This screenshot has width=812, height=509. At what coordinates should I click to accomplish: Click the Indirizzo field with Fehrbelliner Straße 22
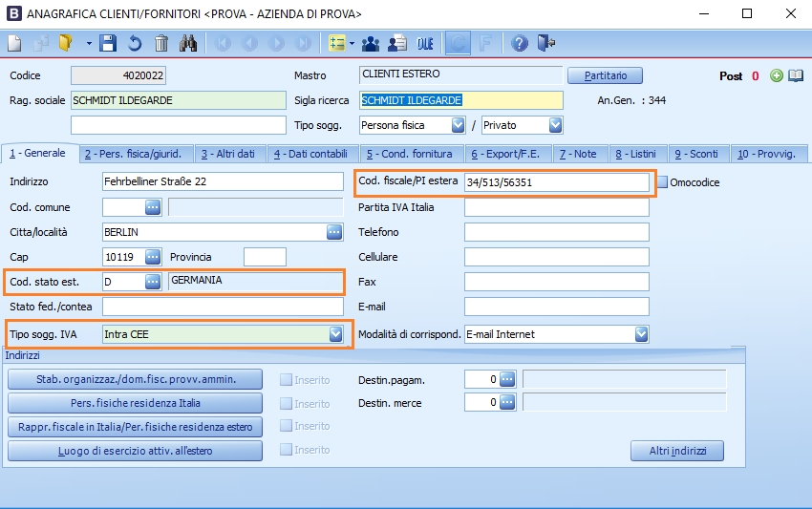pyautogui.click(x=223, y=181)
